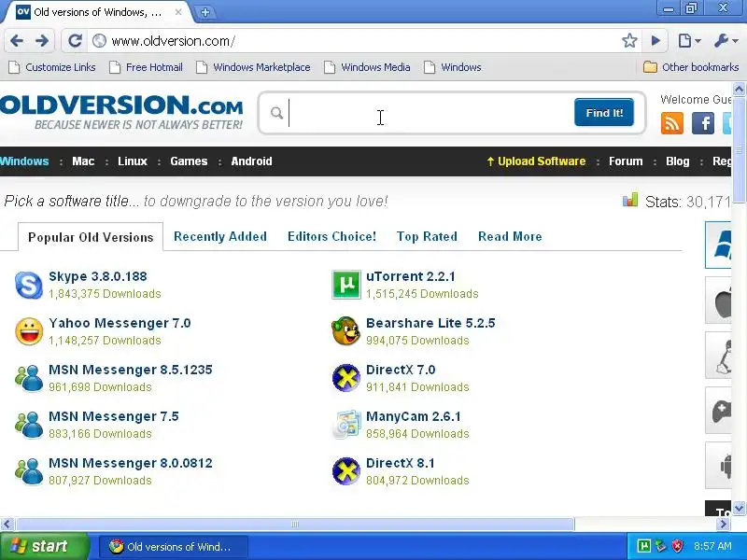Click the gamepad sidebar icon

719,411
